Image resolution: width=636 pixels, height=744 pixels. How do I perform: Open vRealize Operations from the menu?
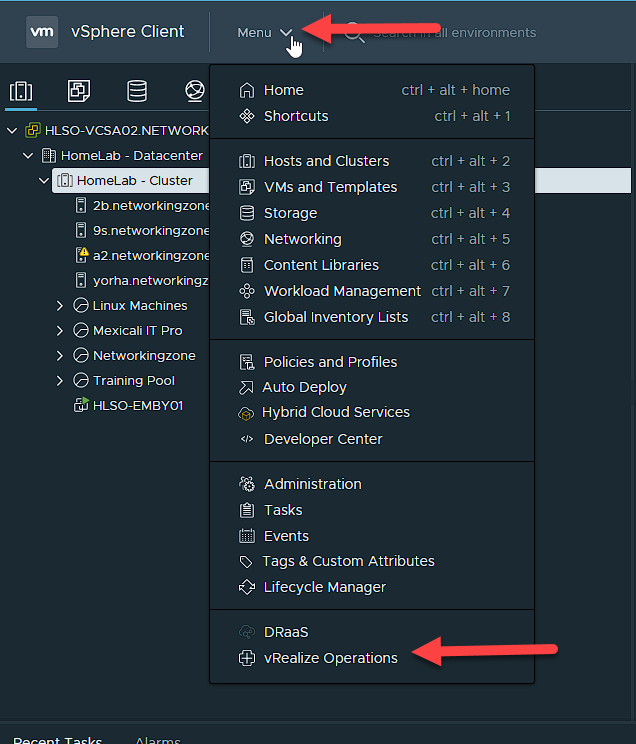(330, 658)
